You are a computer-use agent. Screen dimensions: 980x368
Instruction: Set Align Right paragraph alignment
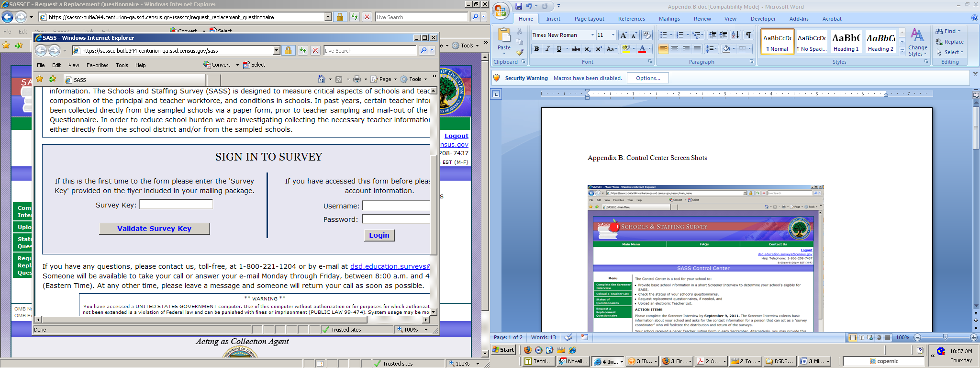click(686, 49)
